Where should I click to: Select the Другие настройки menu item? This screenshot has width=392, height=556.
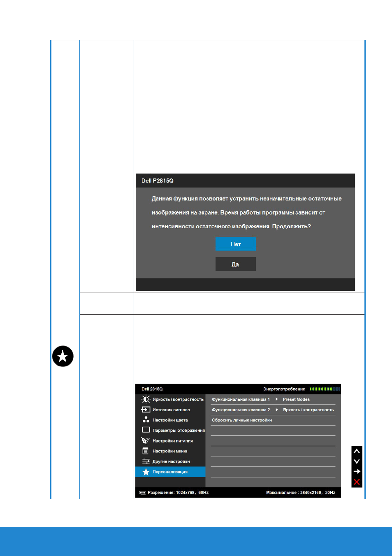[170, 461]
